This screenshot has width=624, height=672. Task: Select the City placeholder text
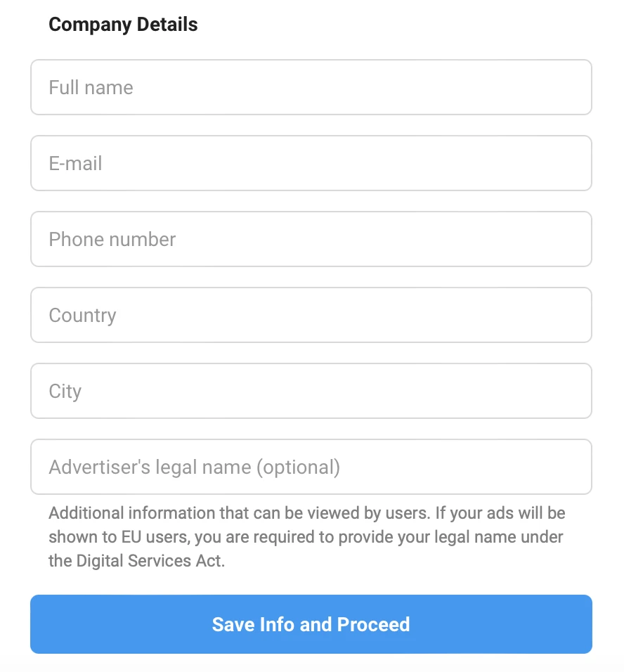65,392
